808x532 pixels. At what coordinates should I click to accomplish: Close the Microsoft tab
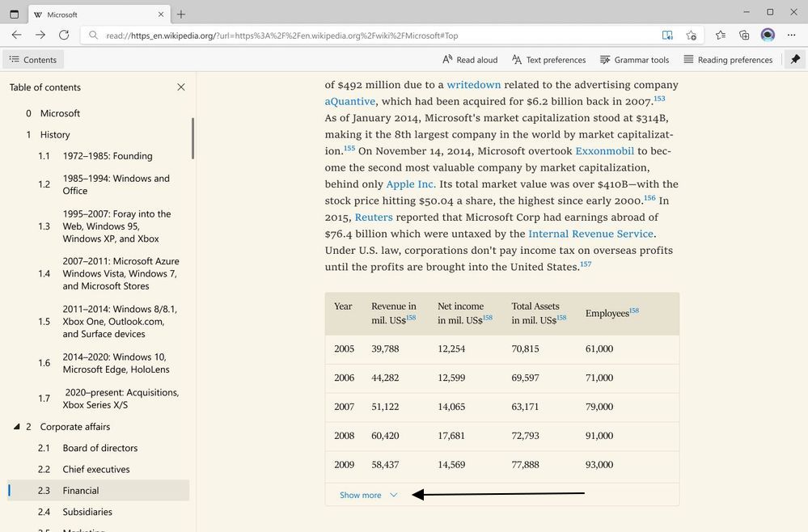[161, 15]
